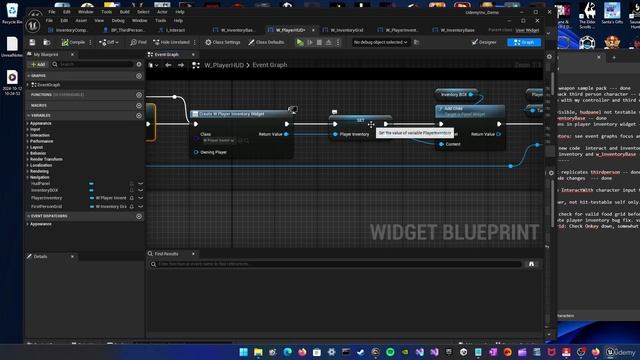Viewport: 640px width, 360px height.
Task: Click the W_PlayerHUD breadcrumb
Action: (224, 65)
